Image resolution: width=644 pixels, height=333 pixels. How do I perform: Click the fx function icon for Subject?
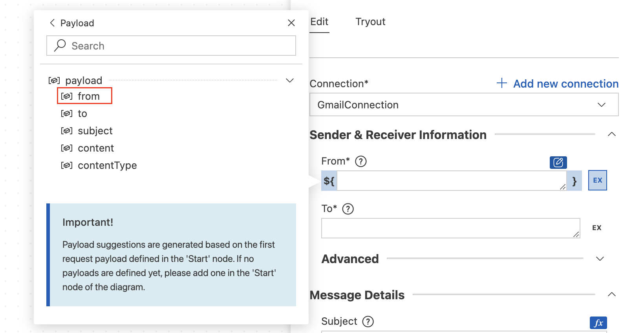[598, 323]
